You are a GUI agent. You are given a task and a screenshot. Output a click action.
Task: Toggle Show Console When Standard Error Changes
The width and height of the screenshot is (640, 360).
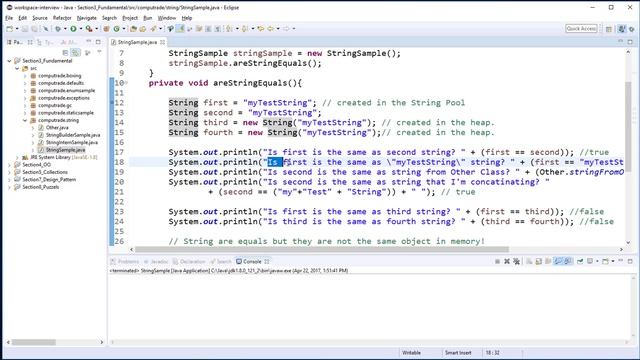click(x=568, y=261)
